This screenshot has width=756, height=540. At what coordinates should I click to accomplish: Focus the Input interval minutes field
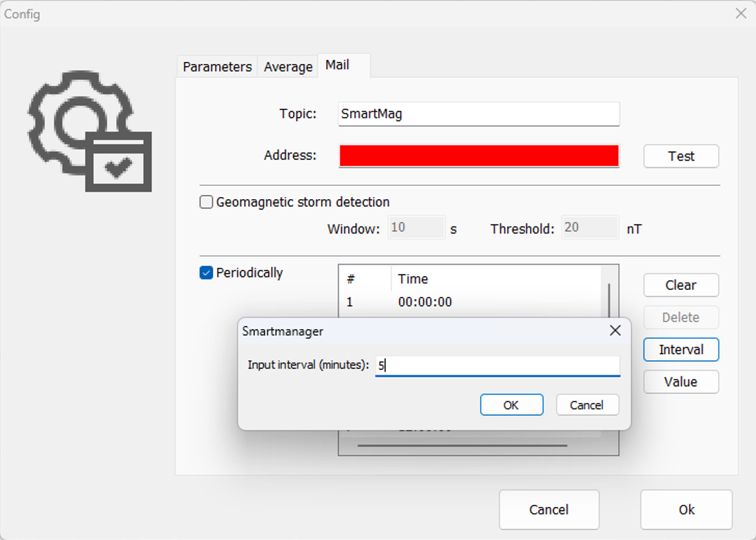[498, 366]
